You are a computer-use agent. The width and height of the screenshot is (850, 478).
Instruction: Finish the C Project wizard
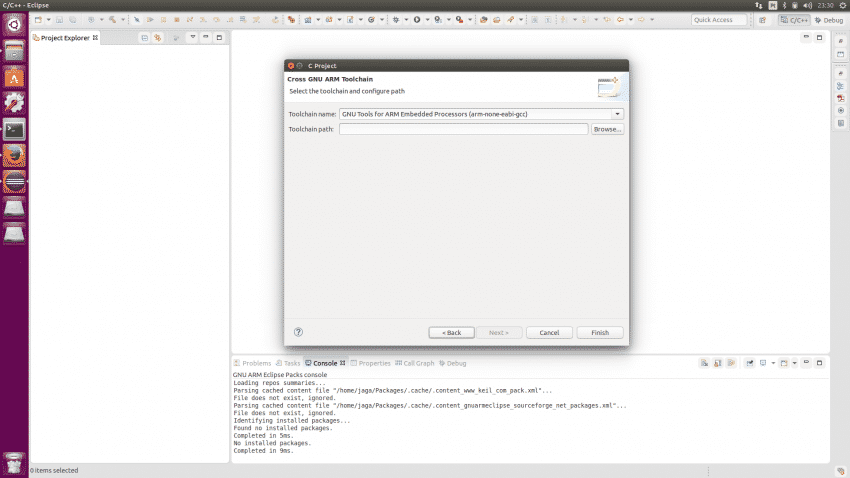pos(600,332)
